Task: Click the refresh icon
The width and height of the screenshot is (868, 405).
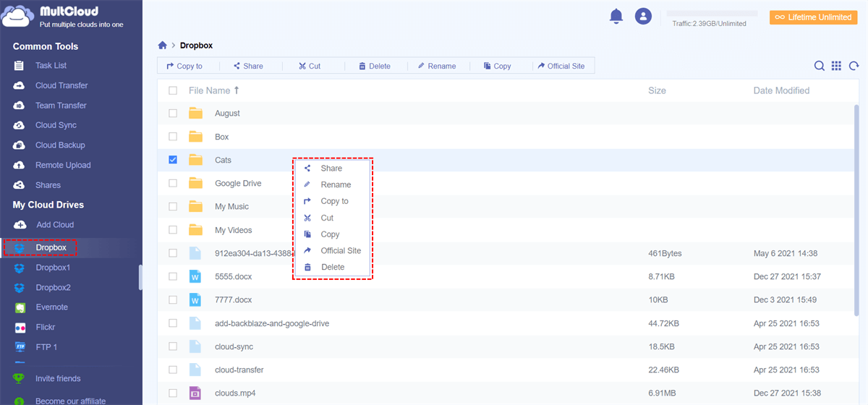Action: pyautogui.click(x=853, y=66)
